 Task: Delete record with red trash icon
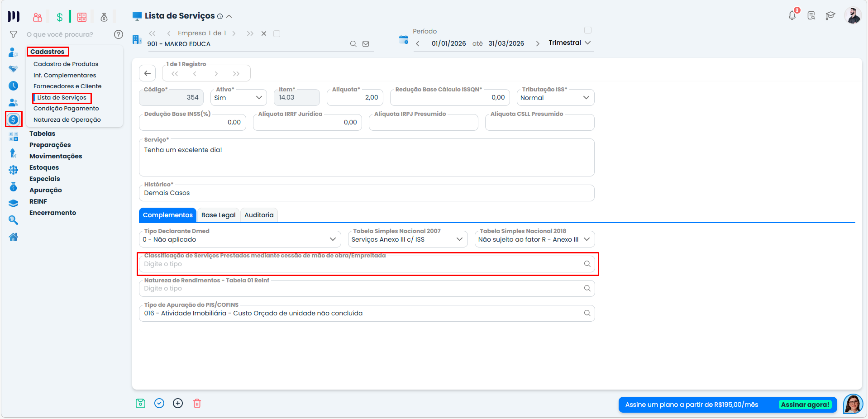pyautogui.click(x=197, y=403)
